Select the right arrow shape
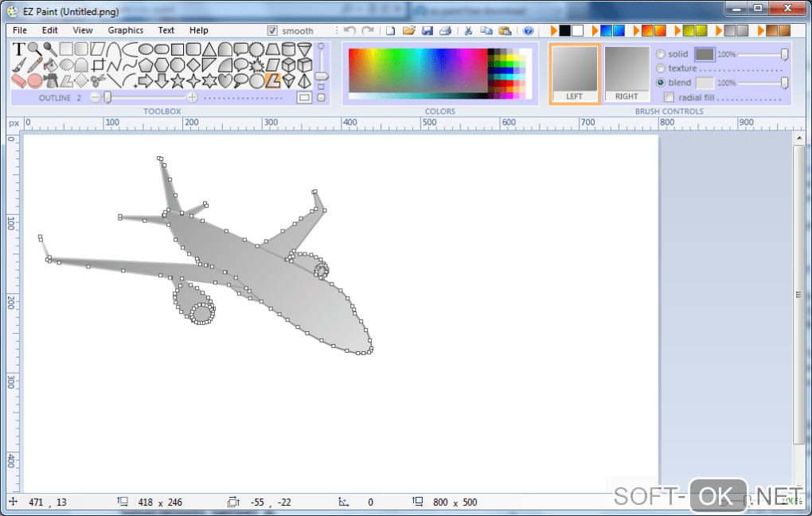The height and width of the screenshot is (516, 812). tap(145, 80)
